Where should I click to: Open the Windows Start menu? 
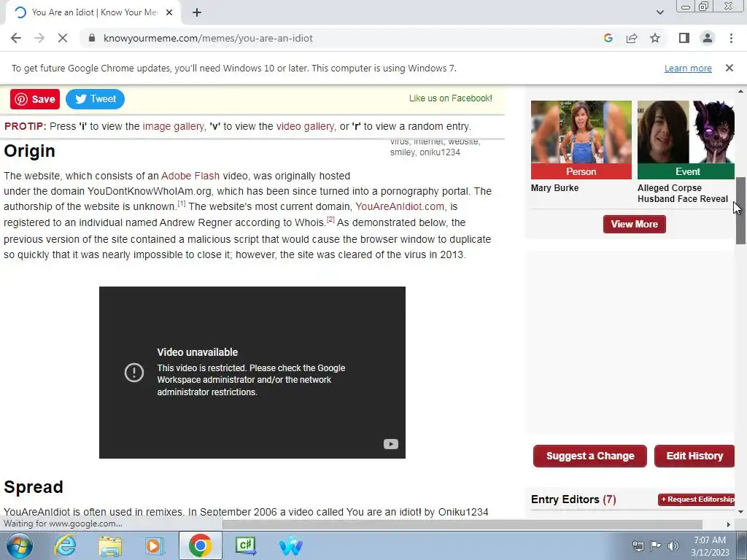(x=19, y=545)
